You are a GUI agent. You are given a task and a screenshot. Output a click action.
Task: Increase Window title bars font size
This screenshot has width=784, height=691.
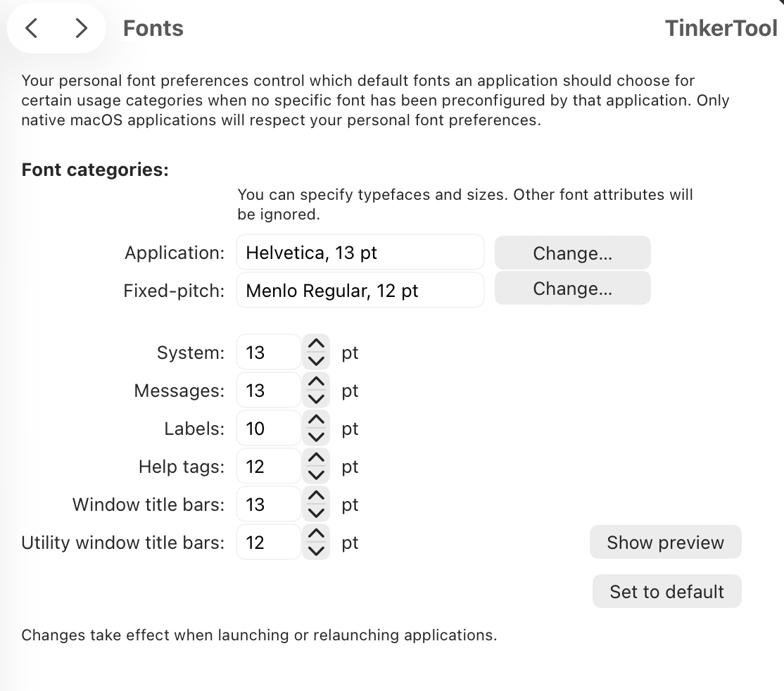pos(317,496)
